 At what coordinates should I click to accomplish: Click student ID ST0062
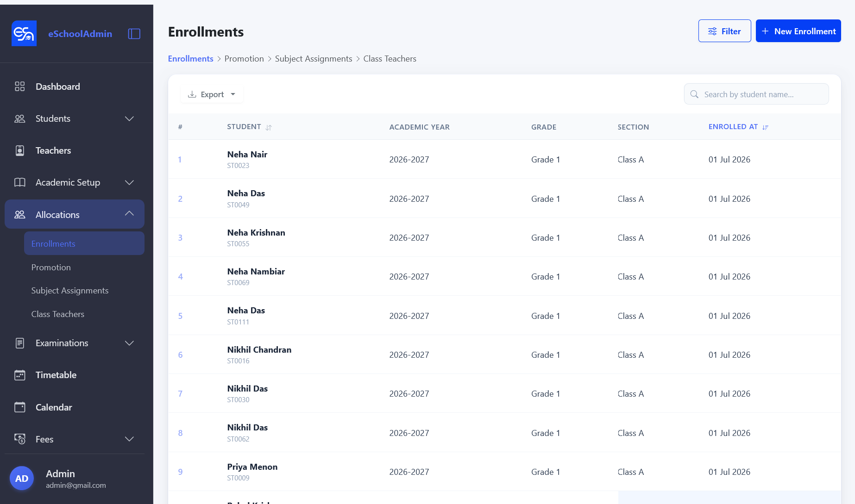pyautogui.click(x=238, y=439)
